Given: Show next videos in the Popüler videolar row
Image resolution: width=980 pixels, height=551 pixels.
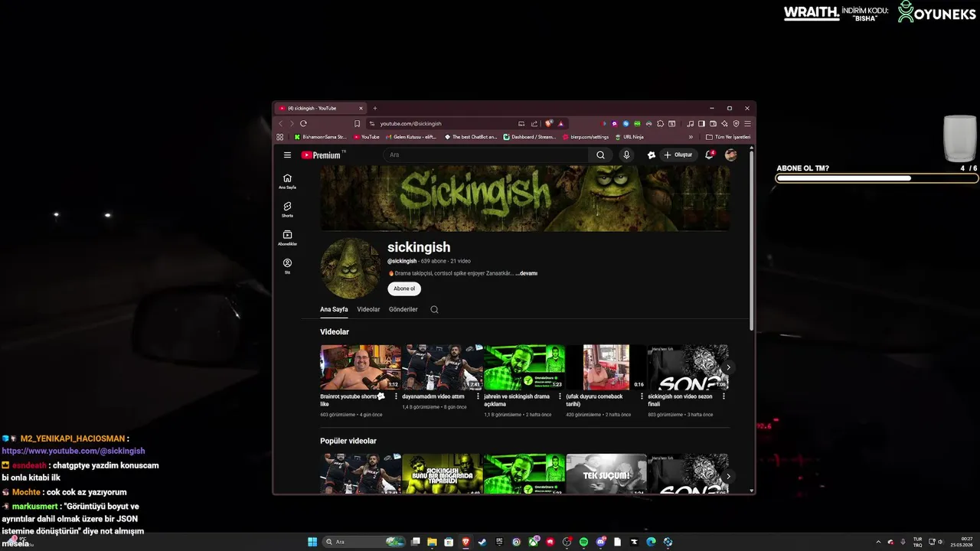Looking at the screenshot, I should [x=728, y=476].
